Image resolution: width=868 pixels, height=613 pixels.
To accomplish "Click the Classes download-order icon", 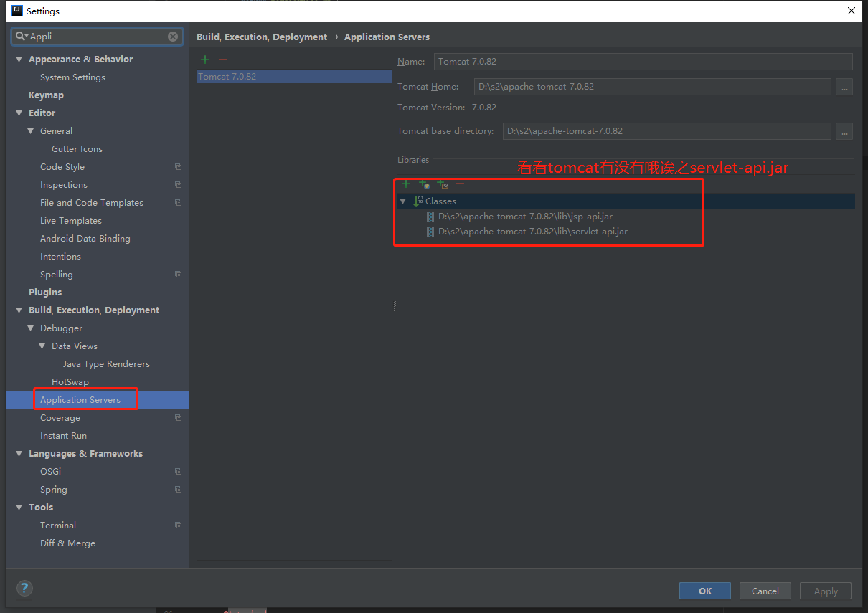I will 417,201.
